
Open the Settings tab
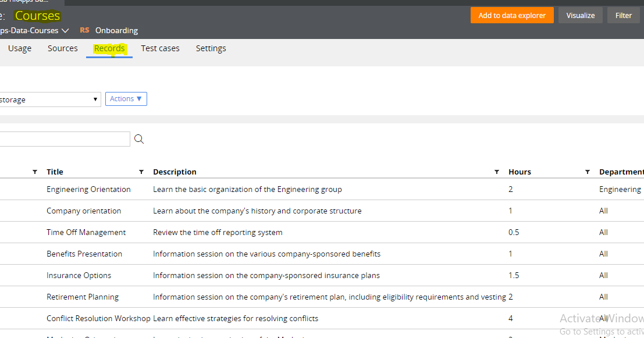click(x=211, y=48)
